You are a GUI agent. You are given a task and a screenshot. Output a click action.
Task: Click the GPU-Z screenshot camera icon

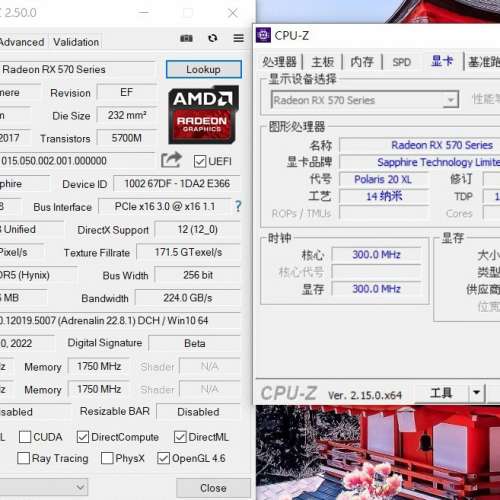pyautogui.click(x=186, y=38)
